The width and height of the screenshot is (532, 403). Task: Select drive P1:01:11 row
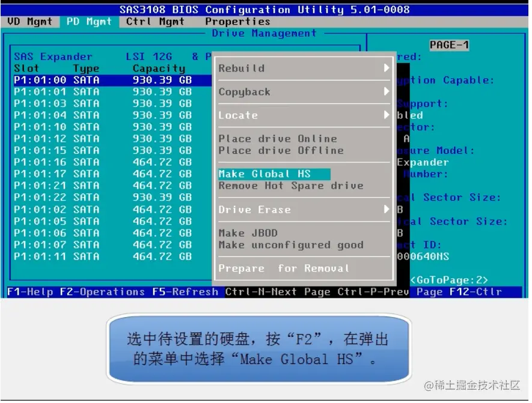click(x=112, y=256)
